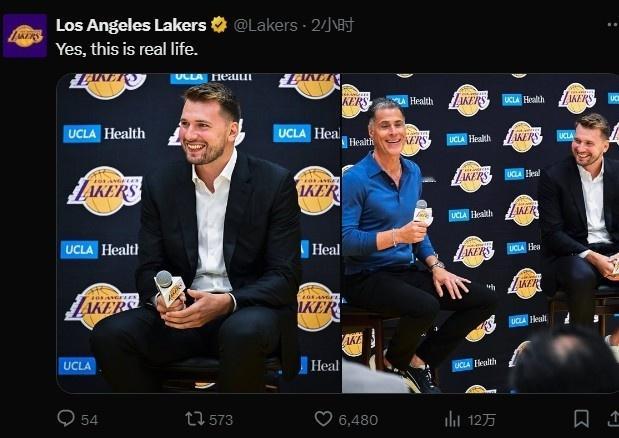Click the 6,480 likes count
619x438 pixels.
pos(358,420)
